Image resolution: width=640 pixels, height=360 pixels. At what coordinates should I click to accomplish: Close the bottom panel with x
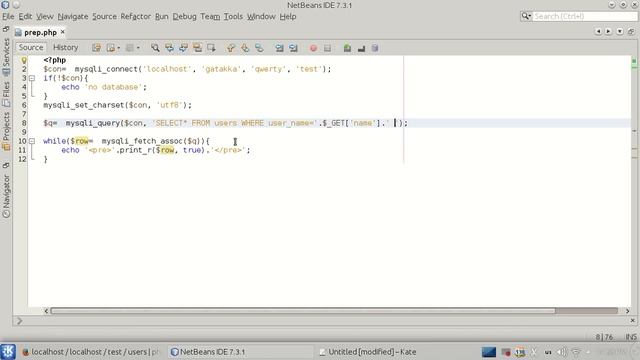[x=633, y=321]
